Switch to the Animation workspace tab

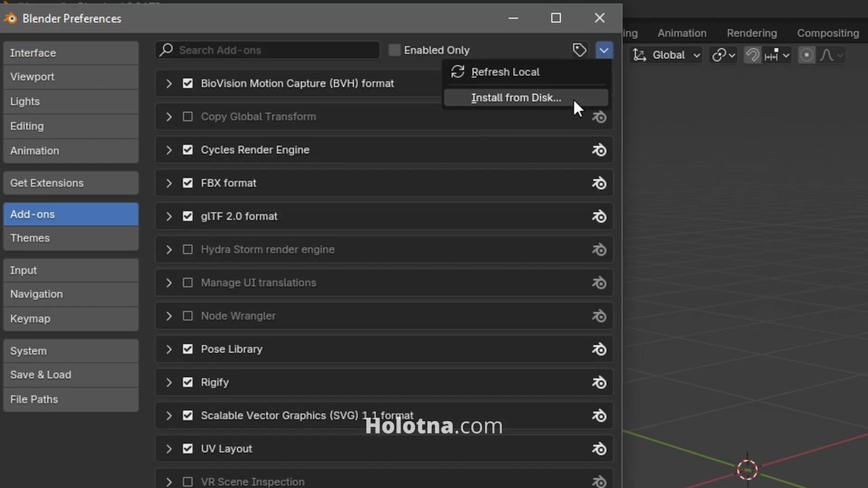[x=682, y=33]
